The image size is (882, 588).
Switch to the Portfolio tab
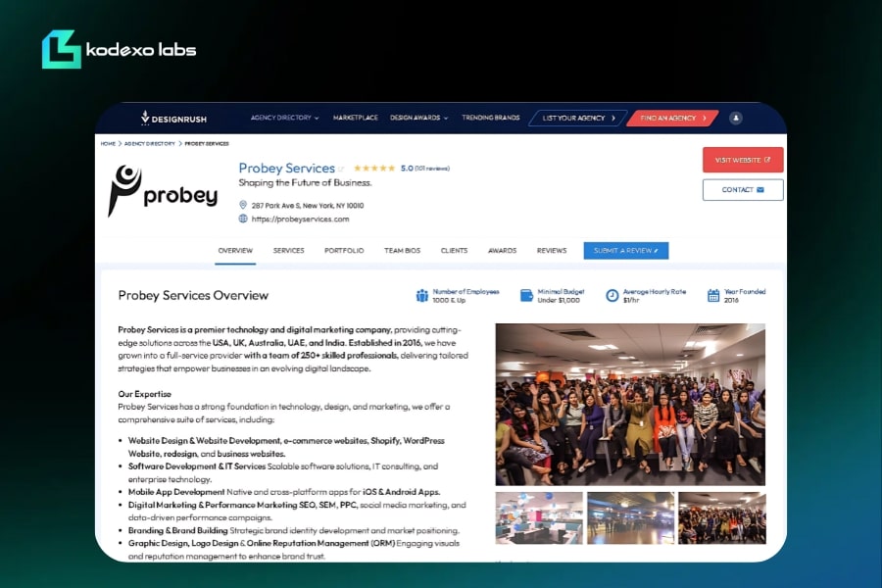[344, 251]
